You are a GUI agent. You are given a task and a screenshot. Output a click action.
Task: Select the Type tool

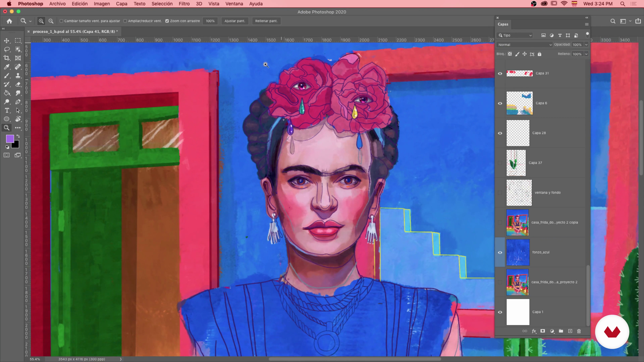point(7,110)
